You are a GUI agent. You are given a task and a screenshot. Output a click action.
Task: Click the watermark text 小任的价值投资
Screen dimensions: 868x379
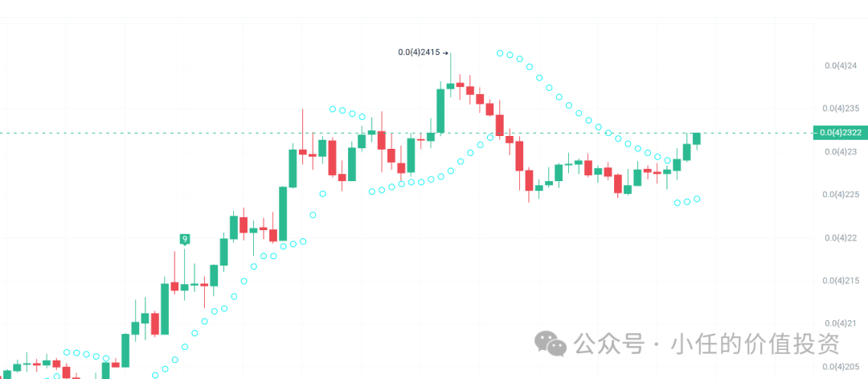pos(755,344)
